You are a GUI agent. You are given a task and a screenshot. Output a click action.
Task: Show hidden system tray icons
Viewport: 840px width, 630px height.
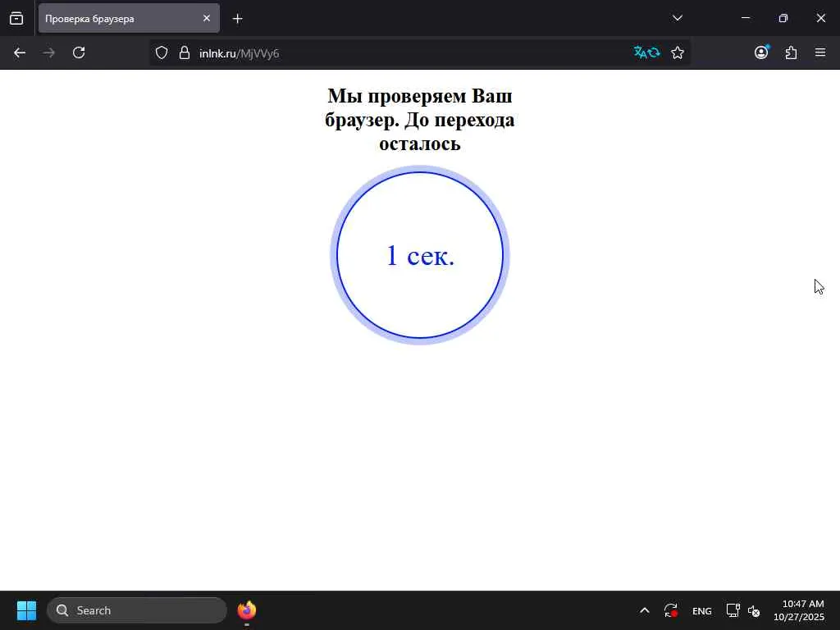[645, 610]
